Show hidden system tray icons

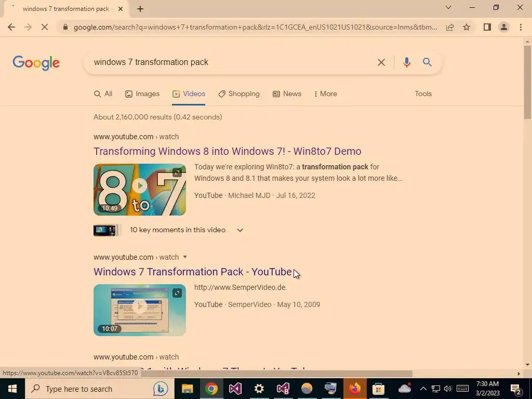[423, 389]
